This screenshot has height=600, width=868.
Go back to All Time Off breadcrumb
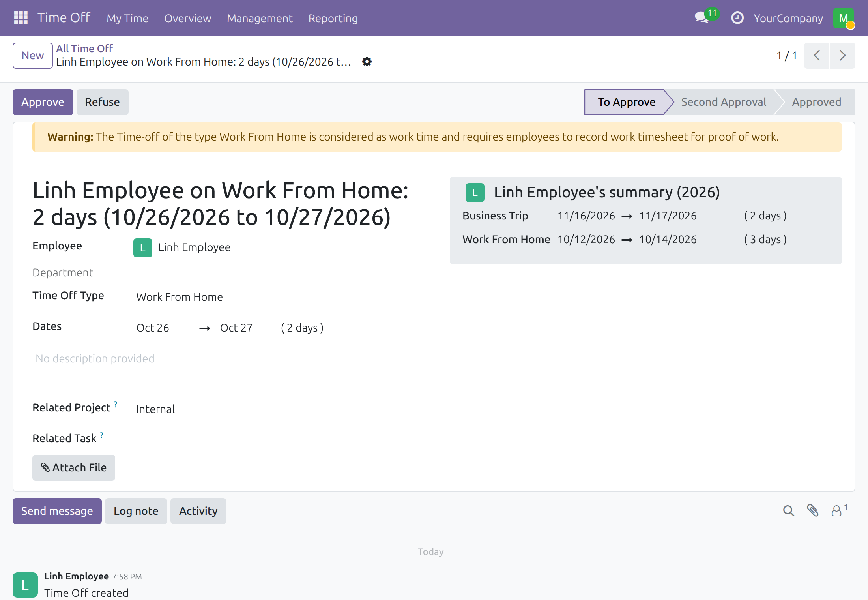84,48
